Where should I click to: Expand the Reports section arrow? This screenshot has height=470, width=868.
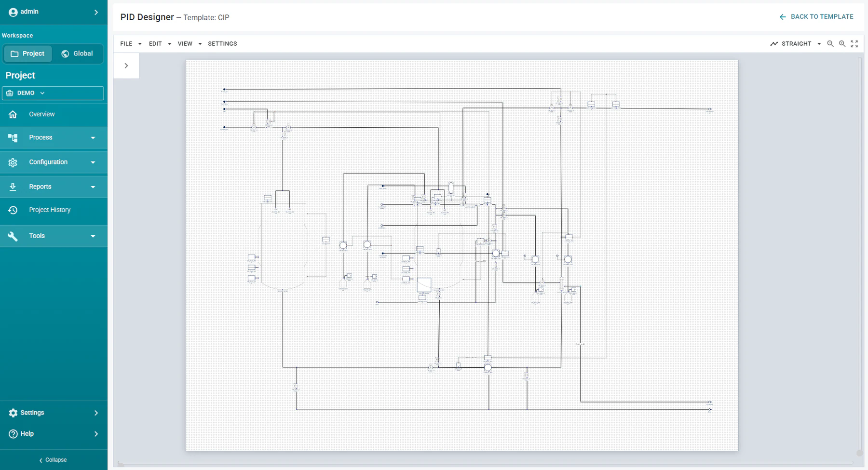(93, 187)
